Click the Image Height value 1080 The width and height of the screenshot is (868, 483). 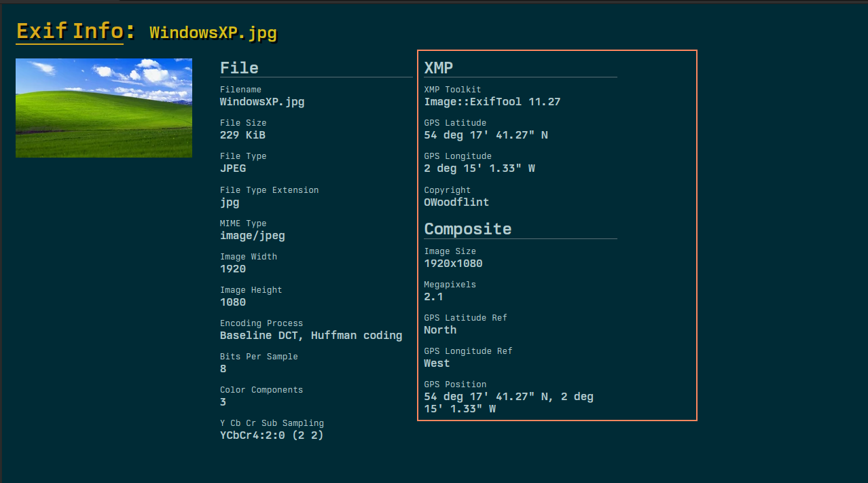233,302
